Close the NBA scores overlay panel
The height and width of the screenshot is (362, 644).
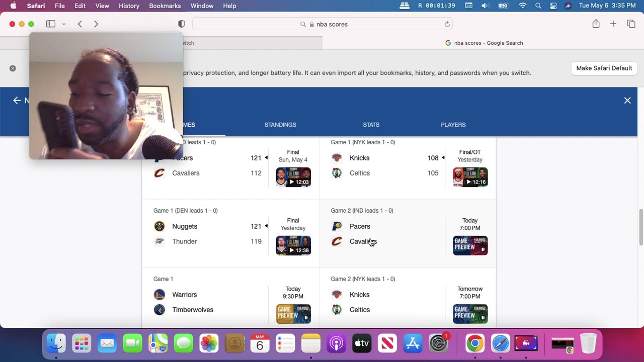tap(627, 101)
